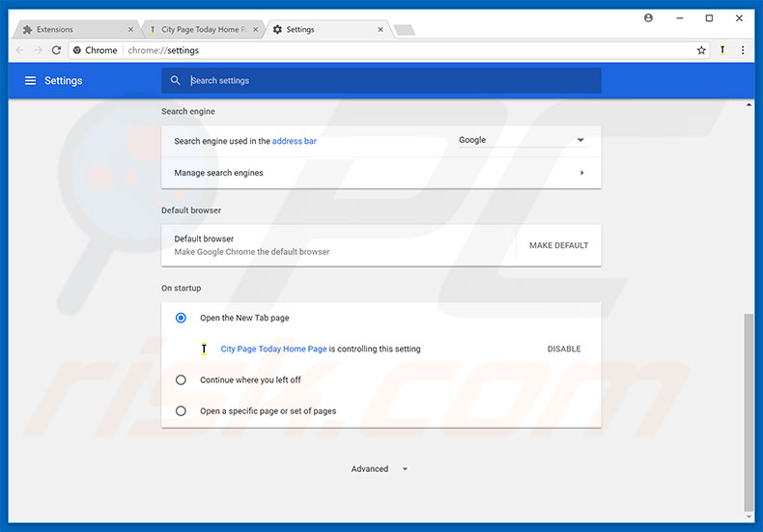Open the address bar link
The height and width of the screenshot is (532, 763).
coord(294,141)
